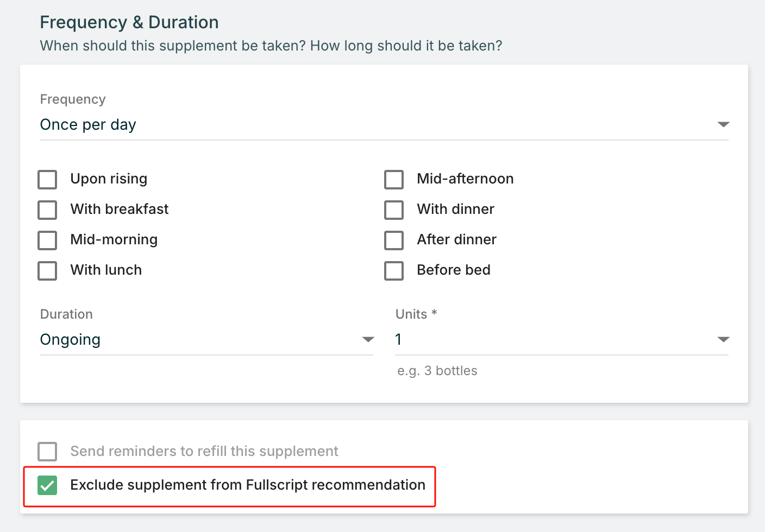Mark the After dinner checkbox

[x=394, y=240]
